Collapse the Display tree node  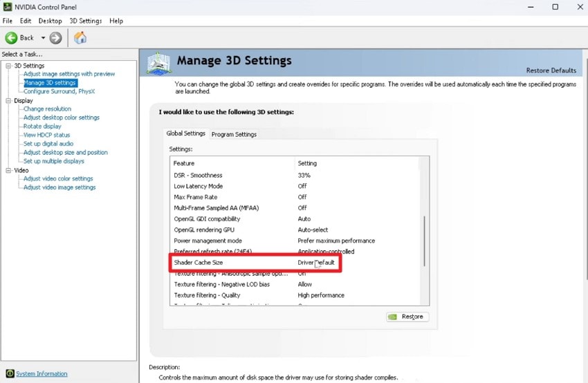point(8,100)
